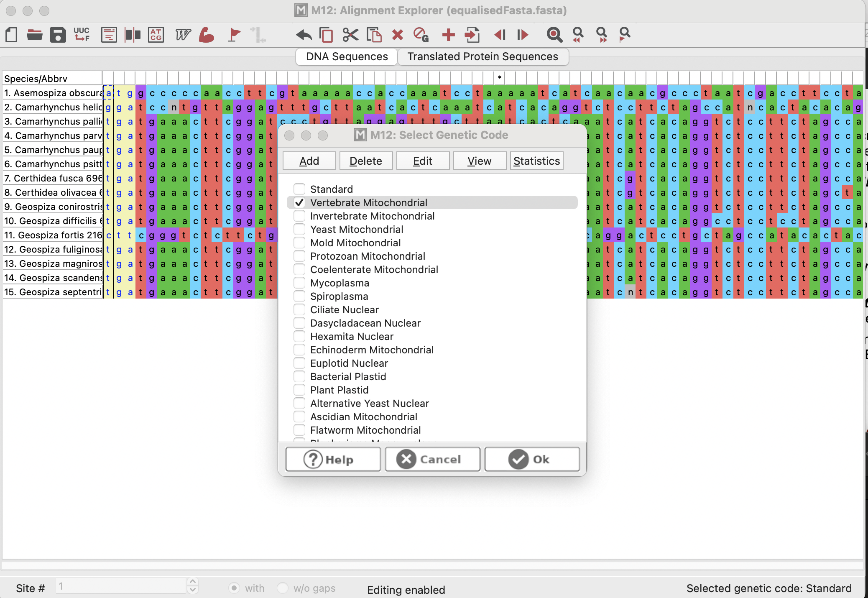The height and width of the screenshot is (598, 868).
Task: Delete selection with red X icon
Action: (x=398, y=35)
